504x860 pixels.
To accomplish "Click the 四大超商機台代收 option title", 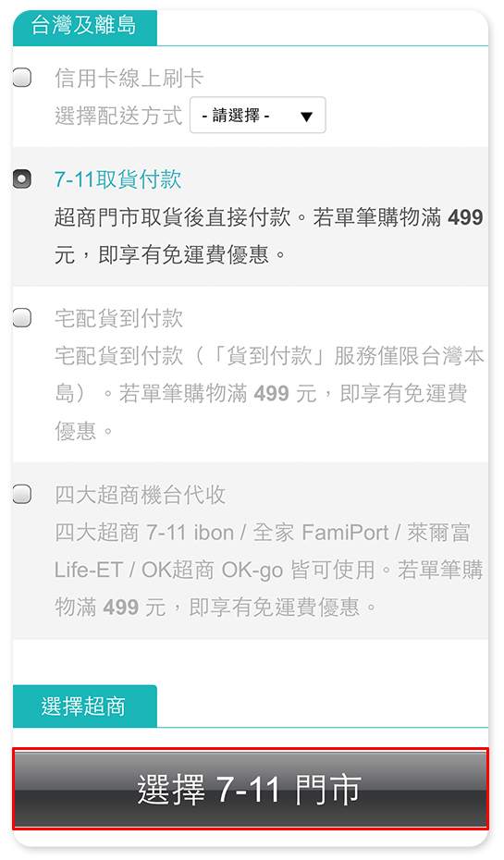I will pyautogui.click(x=140, y=495).
